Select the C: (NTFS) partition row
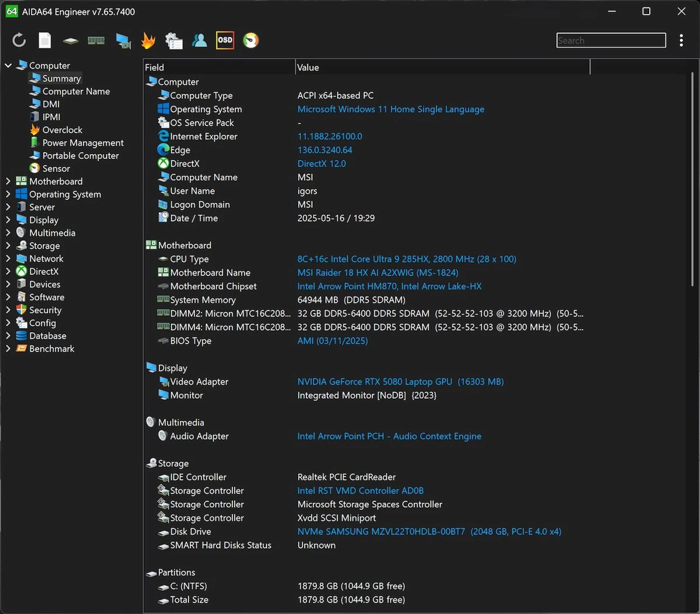This screenshot has height=614, width=700. pos(366,586)
